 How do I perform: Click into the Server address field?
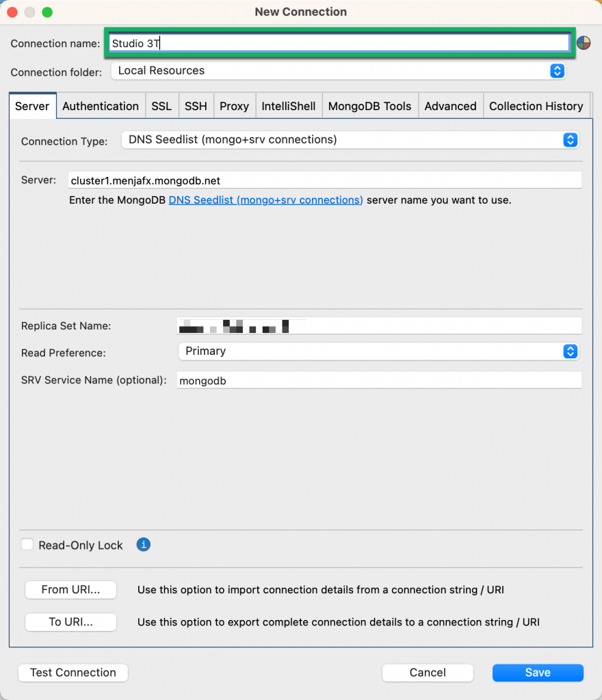coord(325,180)
